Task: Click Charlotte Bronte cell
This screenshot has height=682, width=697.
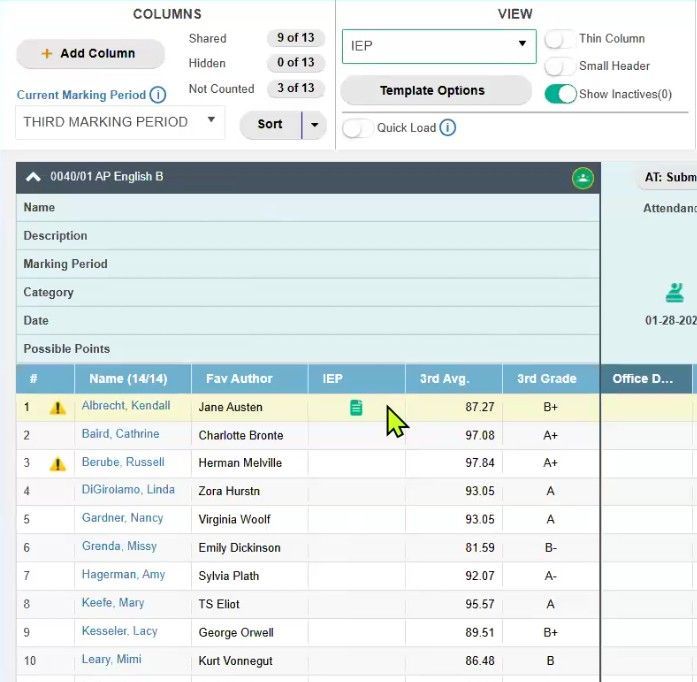Action: coord(249,435)
